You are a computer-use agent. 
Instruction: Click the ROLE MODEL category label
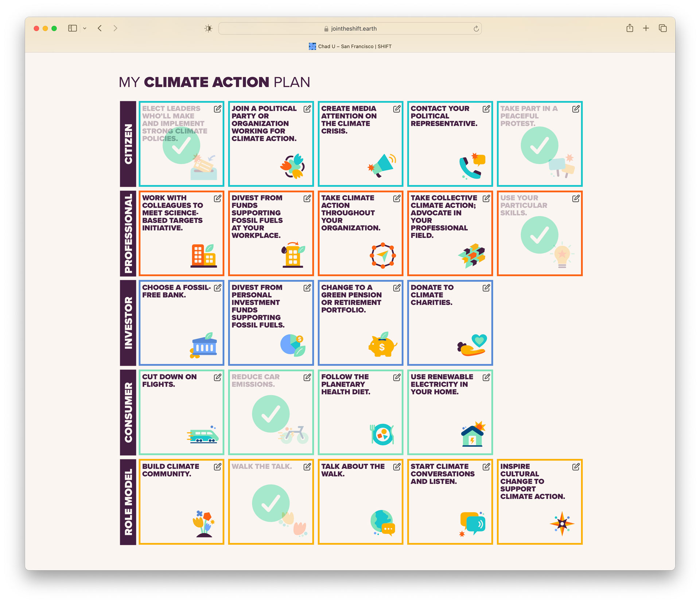click(x=128, y=502)
